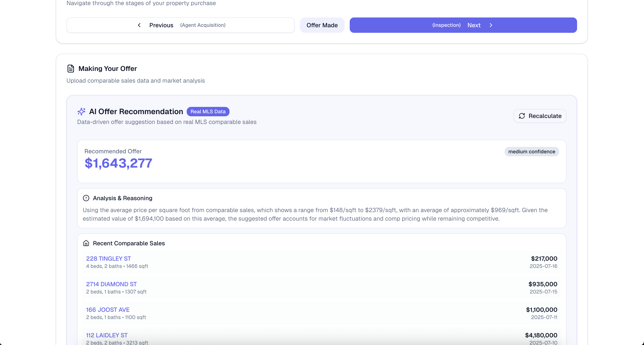
Task: Open the 166 JOOST AVE listing
Action: coord(108,310)
